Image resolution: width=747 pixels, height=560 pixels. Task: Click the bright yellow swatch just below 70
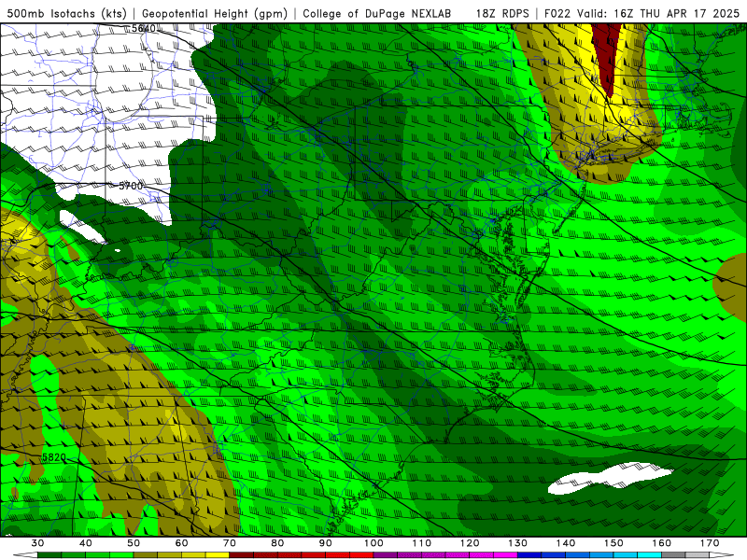tap(218, 555)
